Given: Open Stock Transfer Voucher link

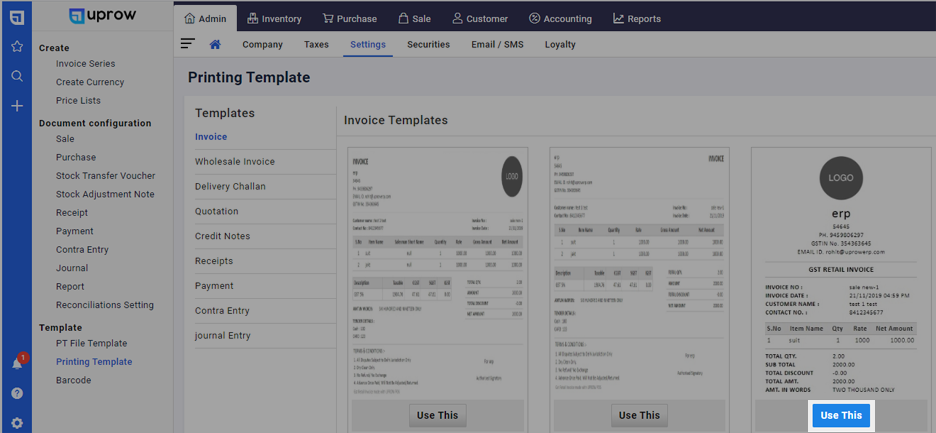Looking at the screenshot, I should (106, 176).
